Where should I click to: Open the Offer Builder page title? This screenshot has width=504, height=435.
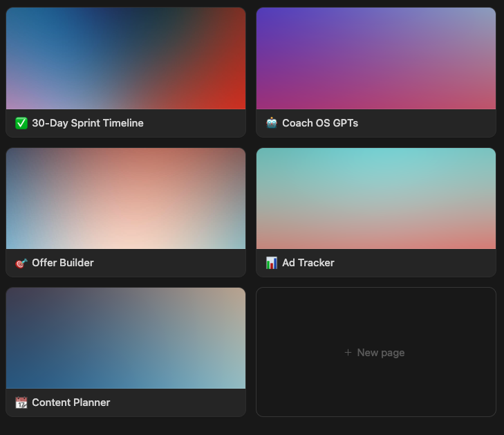tap(63, 263)
